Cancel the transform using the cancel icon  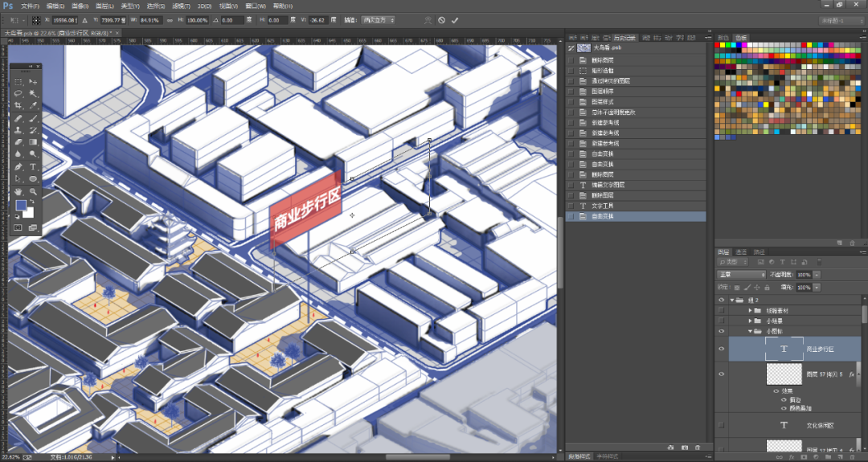click(x=441, y=19)
